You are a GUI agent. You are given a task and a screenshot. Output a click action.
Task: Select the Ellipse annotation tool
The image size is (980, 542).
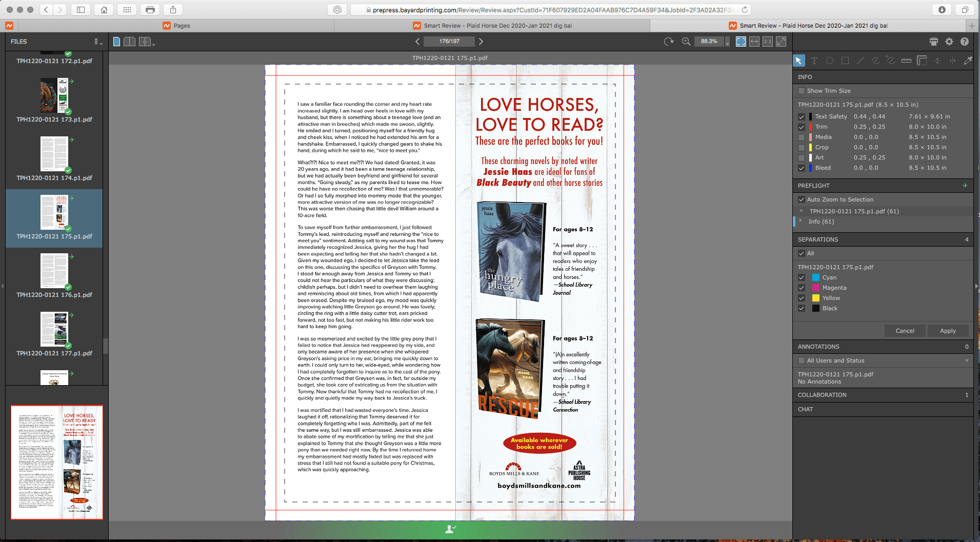tap(830, 61)
